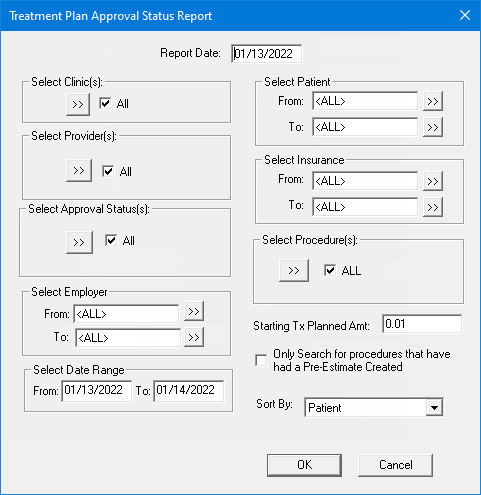Focus the Report Date field
The height and width of the screenshot is (495, 481).
pyautogui.click(x=267, y=54)
